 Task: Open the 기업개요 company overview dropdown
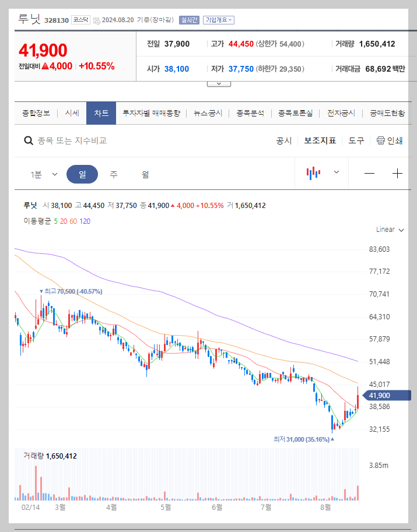(x=219, y=19)
